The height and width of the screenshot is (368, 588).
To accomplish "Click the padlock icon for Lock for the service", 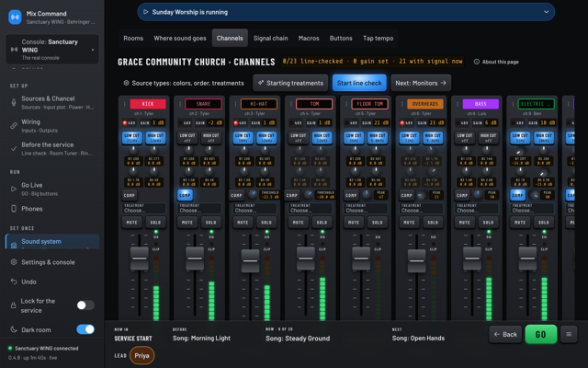I will tap(14, 305).
